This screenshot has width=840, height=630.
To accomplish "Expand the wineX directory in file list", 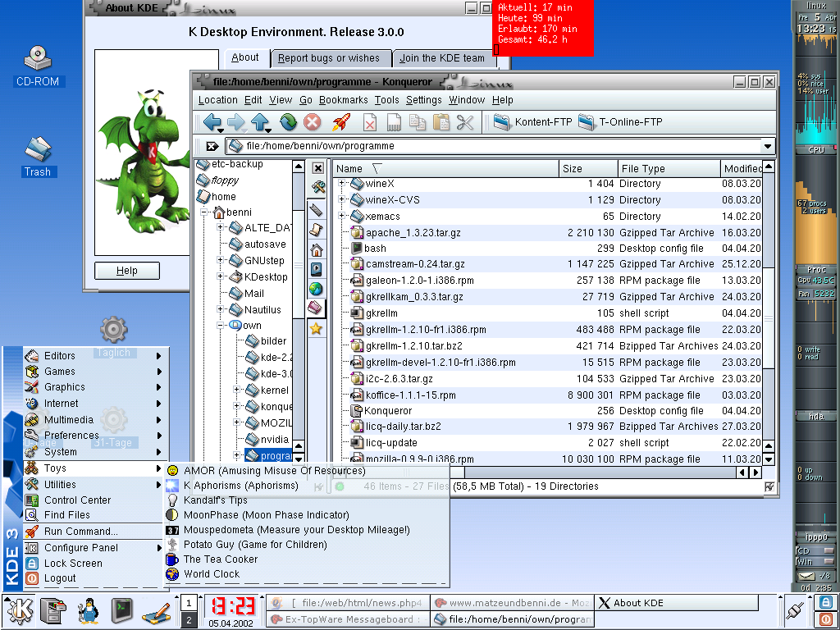I will [x=341, y=183].
